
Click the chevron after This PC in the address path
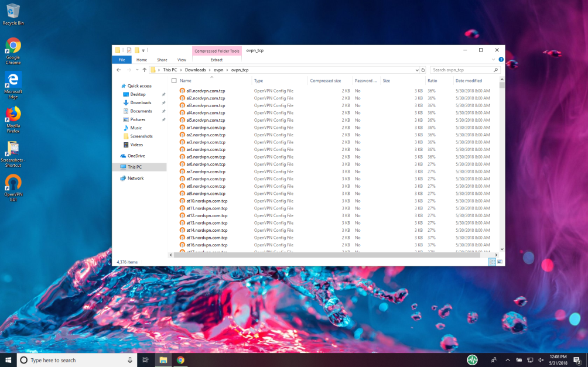pos(181,70)
